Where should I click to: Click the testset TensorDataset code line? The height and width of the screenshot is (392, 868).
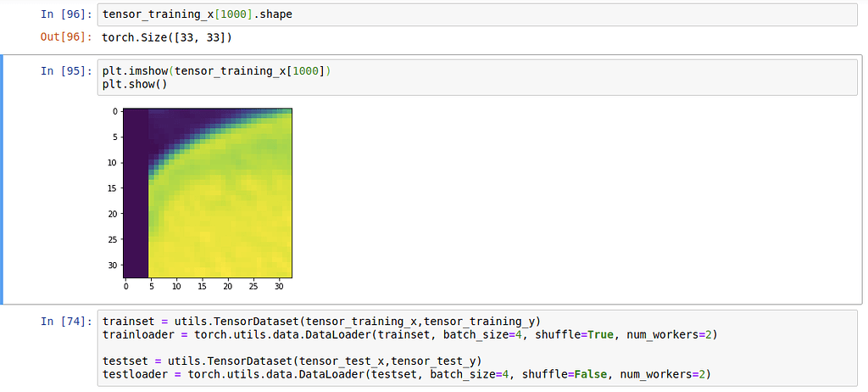coord(292,361)
